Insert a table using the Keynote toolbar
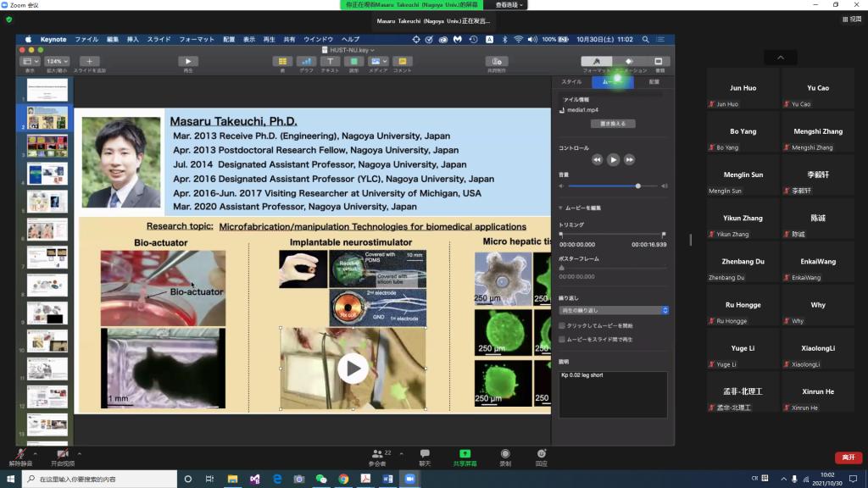The height and width of the screenshot is (488, 868). point(281,62)
